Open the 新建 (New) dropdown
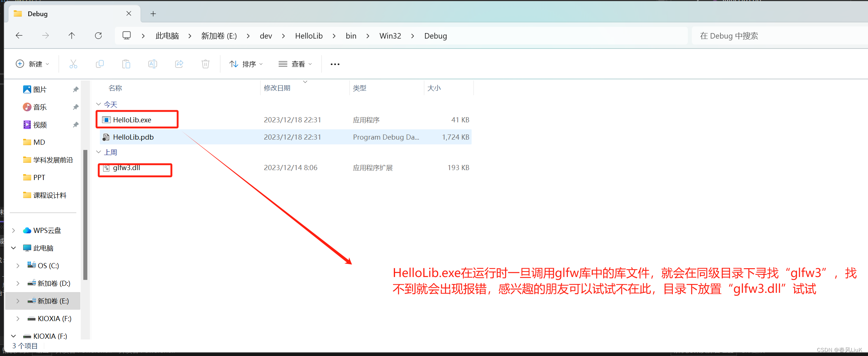The height and width of the screenshot is (356, 868). tap(32, 64)
